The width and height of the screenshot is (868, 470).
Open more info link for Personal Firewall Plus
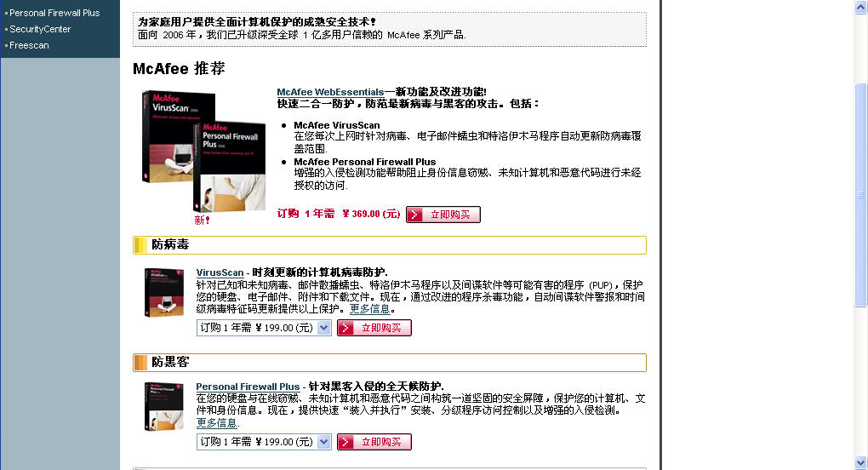(x=216, y=423)
